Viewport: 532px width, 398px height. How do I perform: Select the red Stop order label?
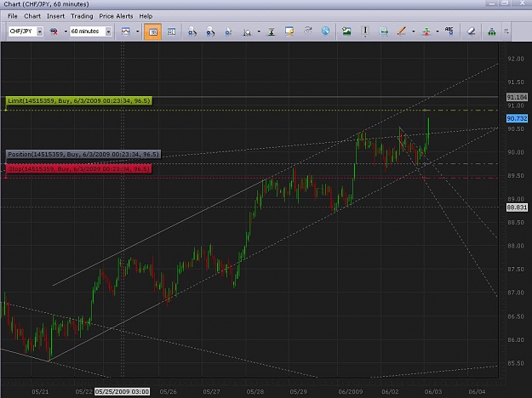click(x=78, y=168)
